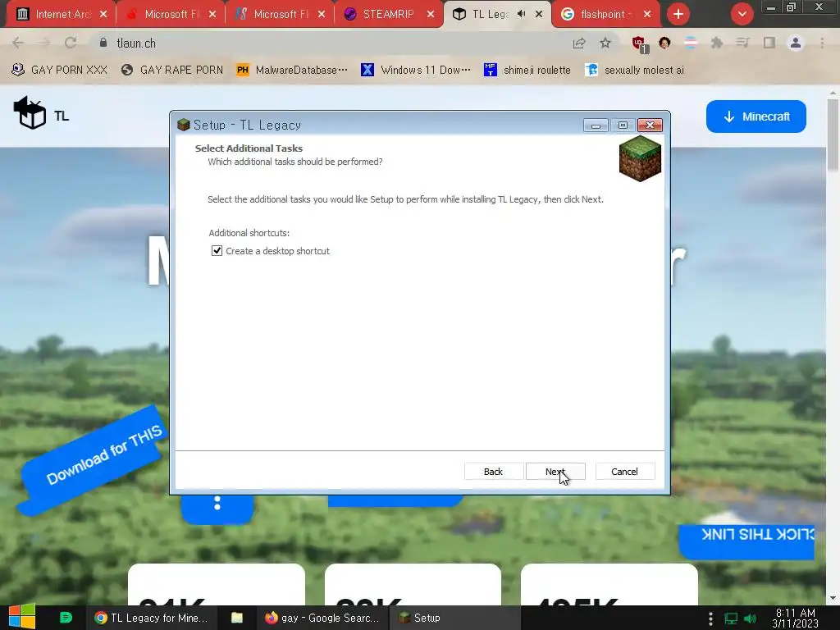840x630 pixels.
Task: Close the STEAMRIP tab
Action: click(431, 14)
